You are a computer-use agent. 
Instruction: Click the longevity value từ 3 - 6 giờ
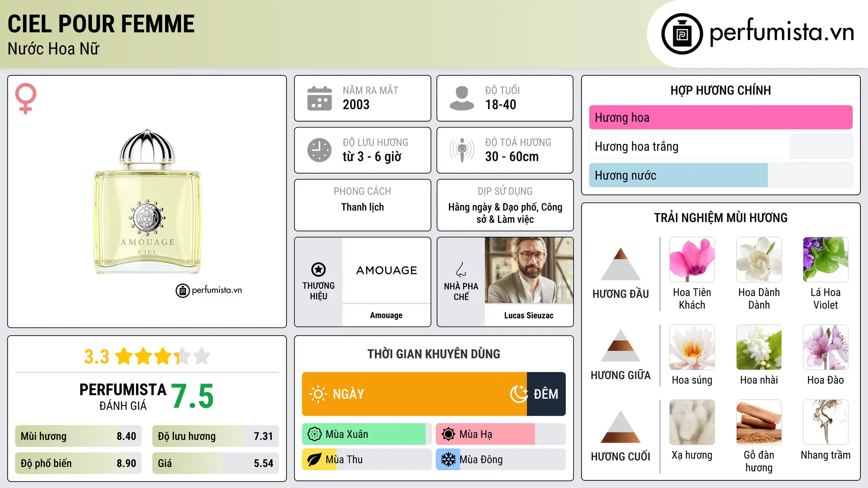coord(372,156)
